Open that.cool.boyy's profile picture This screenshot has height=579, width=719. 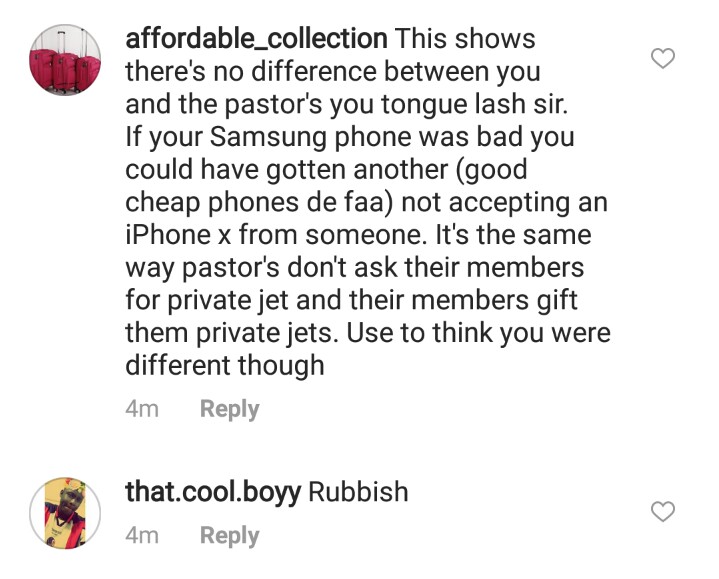[x=65, y=513]
